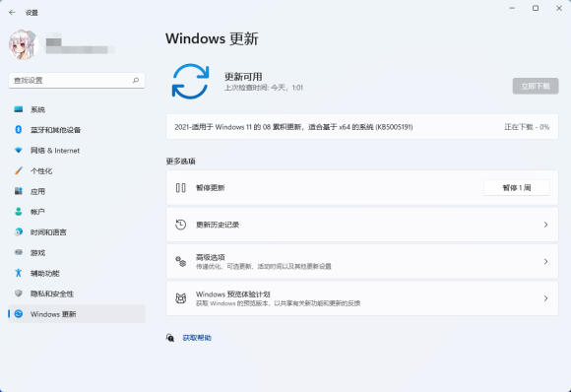
Task: Click the help icon beside 获取帮助
Action: pyautogui.click(x=170, y=338)
